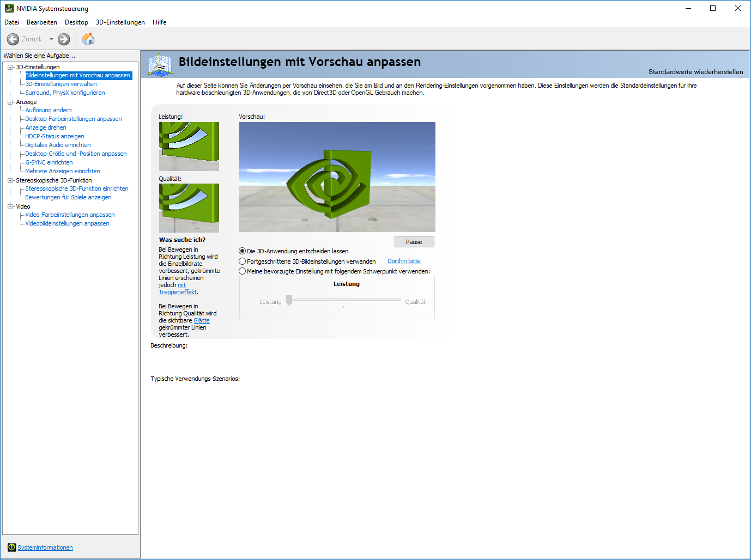Open Desktop-Farbeinstellungen anpassen
Viewport: 751px width, 560px height.
coord(74,119)
